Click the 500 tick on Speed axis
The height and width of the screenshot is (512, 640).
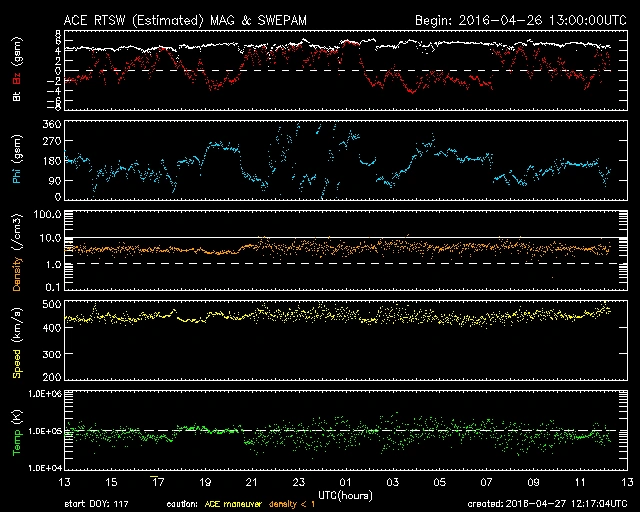pos(54,303)
